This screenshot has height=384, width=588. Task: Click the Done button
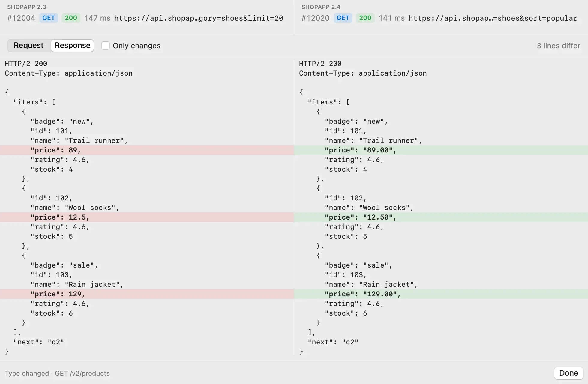pos(568,373)
